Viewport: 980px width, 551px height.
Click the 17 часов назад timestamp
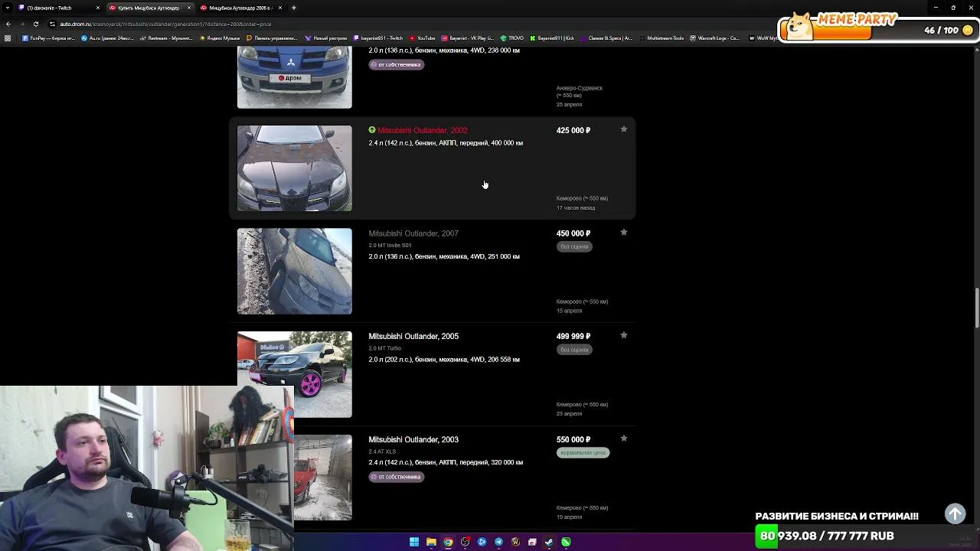[576, 208]
